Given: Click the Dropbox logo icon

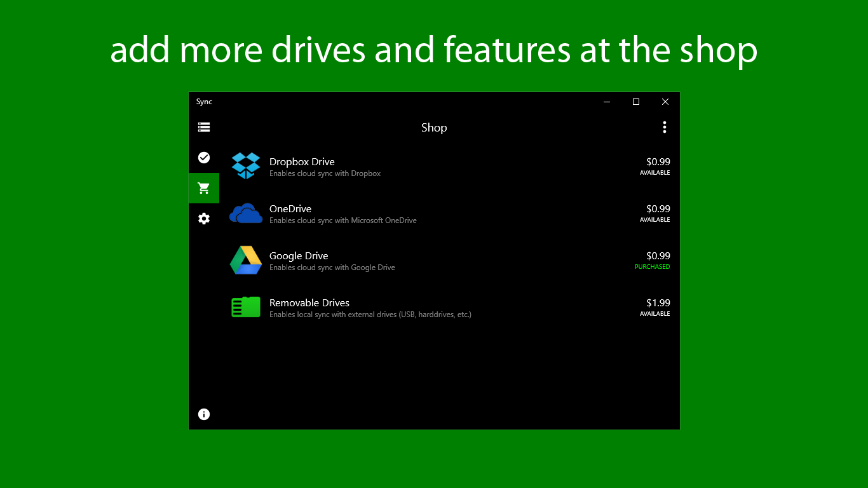Looking at the screenshot, I should tap(246, 166).
